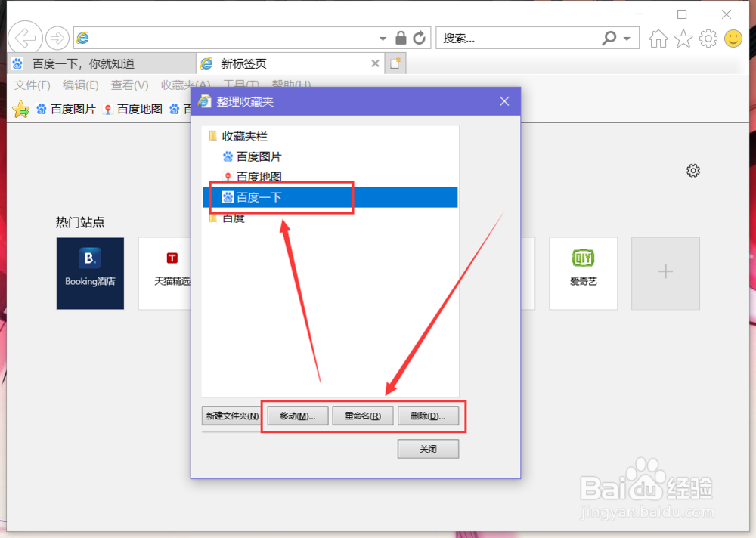The image size is (756, 538).
Task: Click the magnifier search icon
Action: coord(609,38)
